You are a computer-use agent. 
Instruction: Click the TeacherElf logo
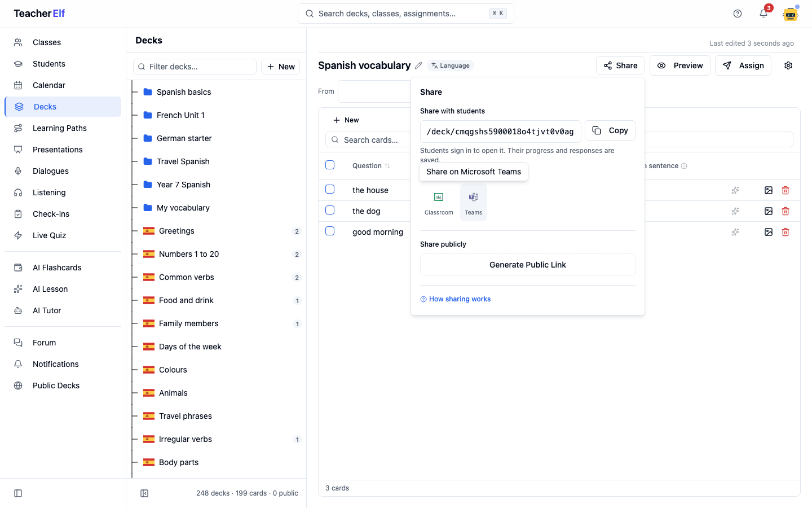pyautogui.click(x=39, y=14)
